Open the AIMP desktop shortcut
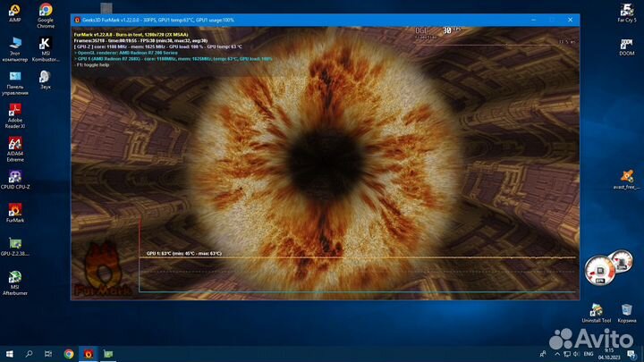 click(15, 13)
